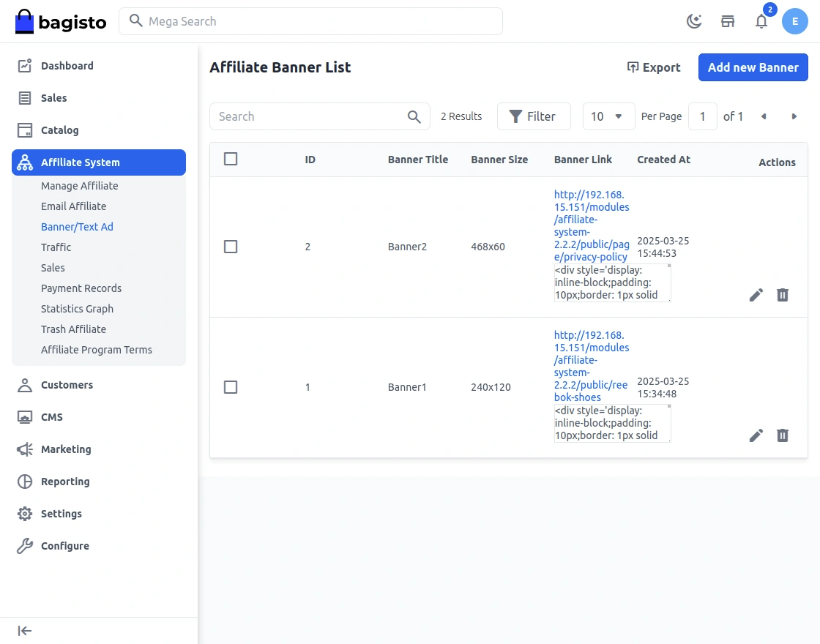820x644 pixels.
Task: Check the Banner1 row checkbox
Action: tap(231, 387)
